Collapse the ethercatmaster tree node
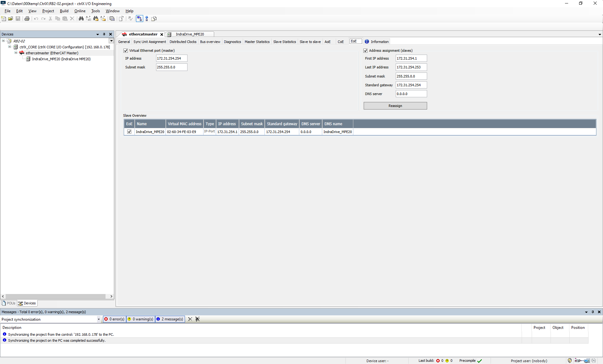The width and height of the screenshot is (603, 364). [x=16, y=53]
